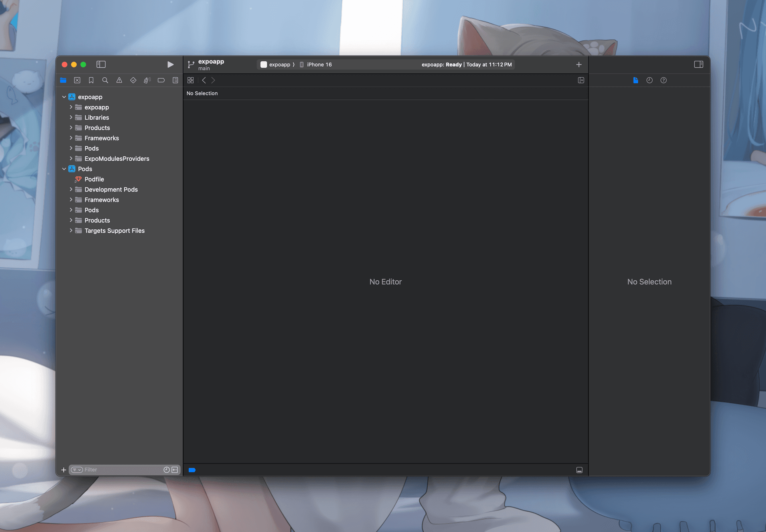Click the No Selection jump bar
Screen dimensions: 766x532
202,93
